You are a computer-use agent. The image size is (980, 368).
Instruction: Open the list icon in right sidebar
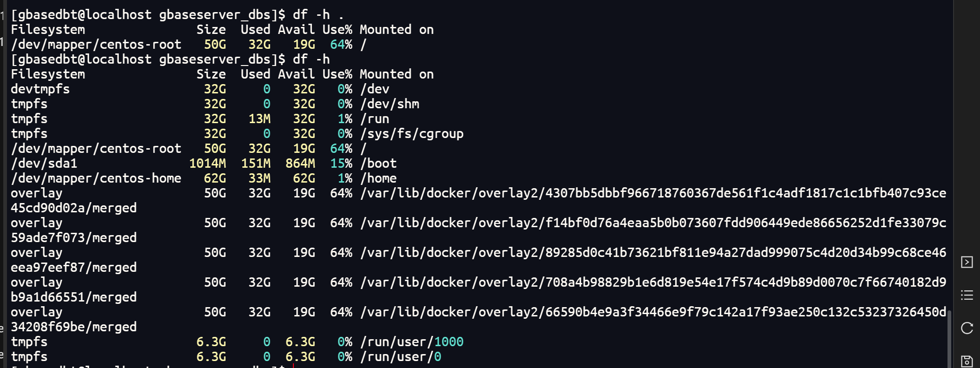[x=967, y=295]
